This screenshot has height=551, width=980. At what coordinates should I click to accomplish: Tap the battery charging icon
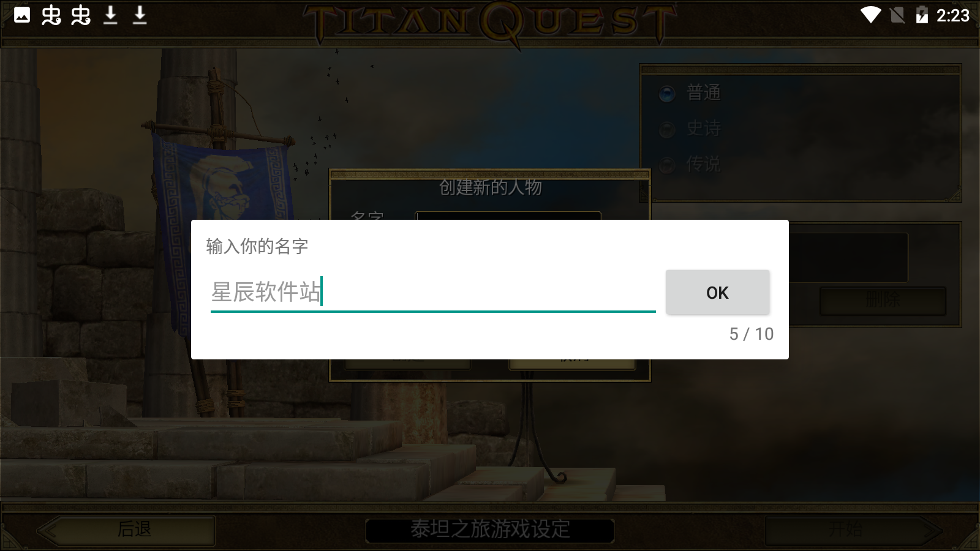(x=922, y=15)
